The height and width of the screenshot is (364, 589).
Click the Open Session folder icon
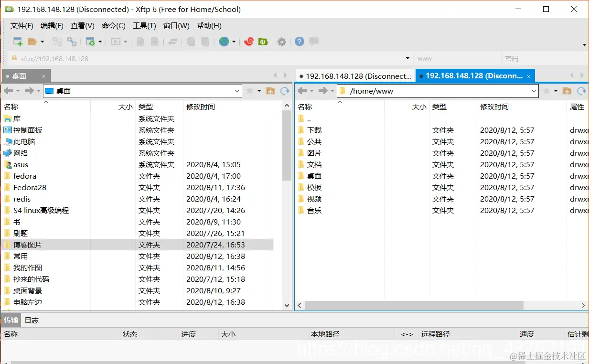pyautogui.click(x=32, y=42)
